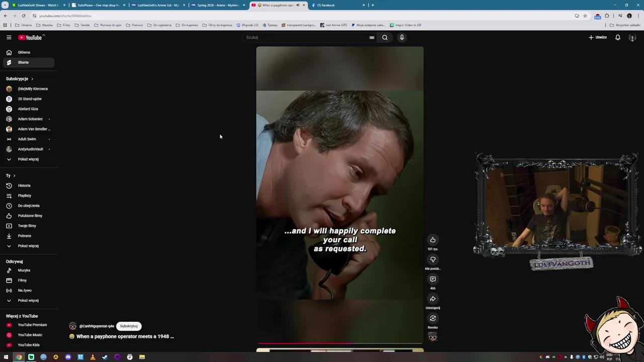Open the YouTube account avatar menu
Image resolution: width=644 pixels, height=362 pixels.
point(632,37)
